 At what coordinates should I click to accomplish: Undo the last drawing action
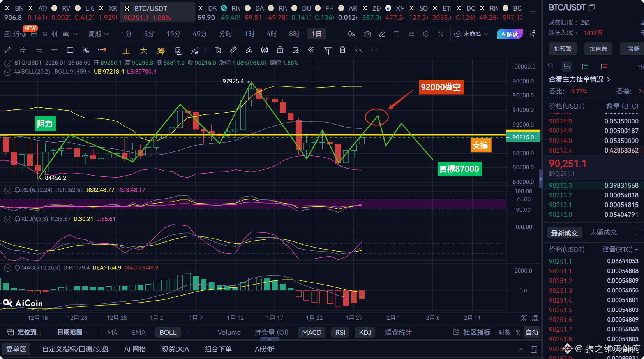[358, 50]
